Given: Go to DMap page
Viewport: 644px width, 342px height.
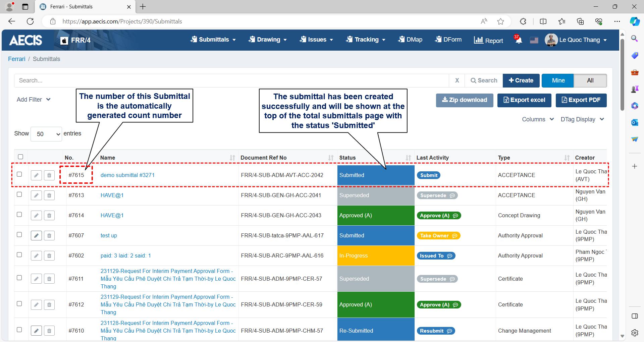Looking at the screenshot, I should (x=410, y=40).
